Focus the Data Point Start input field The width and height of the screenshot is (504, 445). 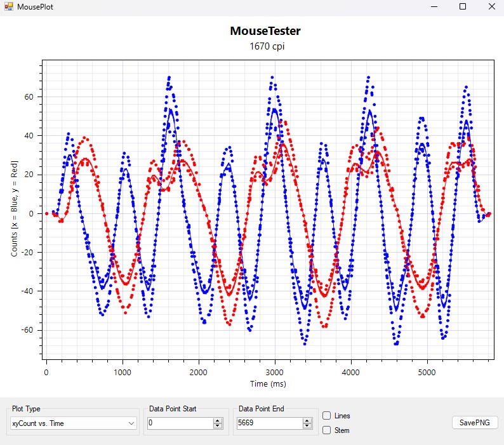click(x=179, y=423)
